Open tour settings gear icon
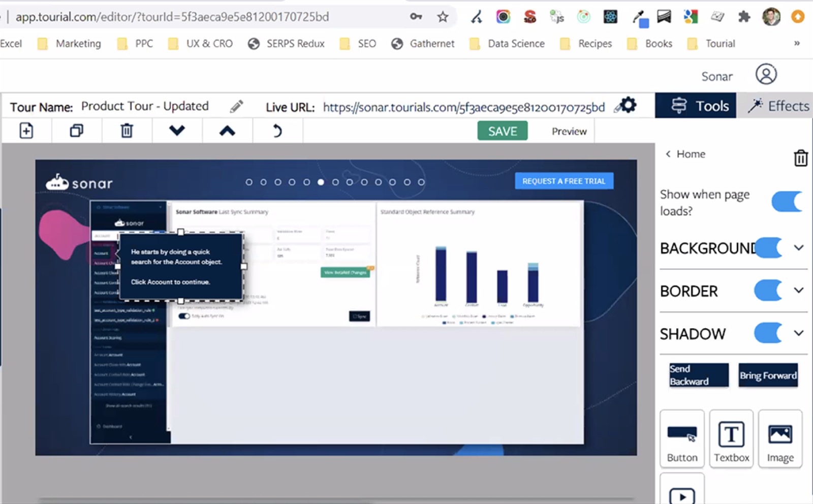813x504 pixels. [x=628, y=105]
